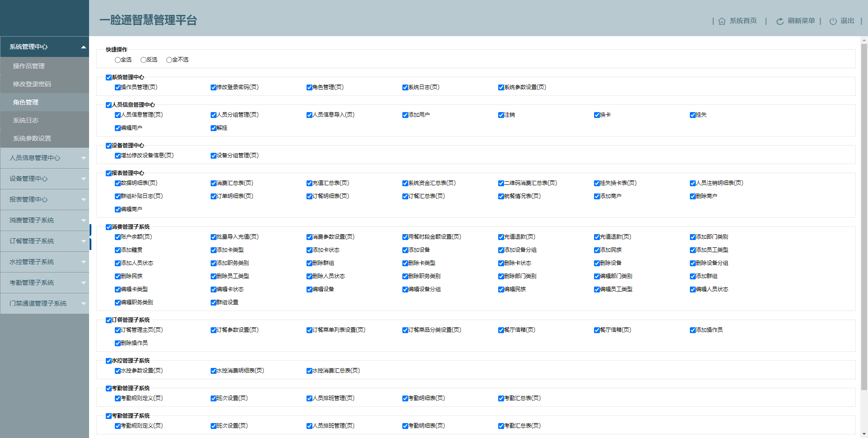The image size is (868, 438).
Task: Uncheck 二维码消费汇总表(页) permission
Action: pyautogui.click(x=501, y=183)
